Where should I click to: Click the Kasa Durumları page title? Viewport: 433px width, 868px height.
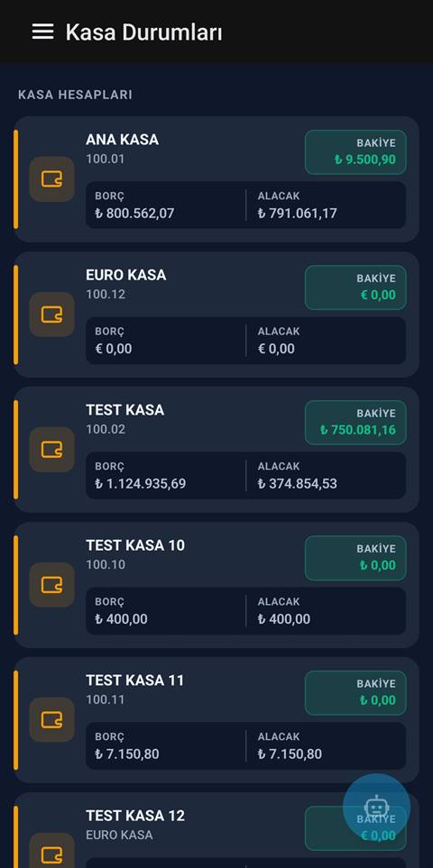click(x=144, y=32)
